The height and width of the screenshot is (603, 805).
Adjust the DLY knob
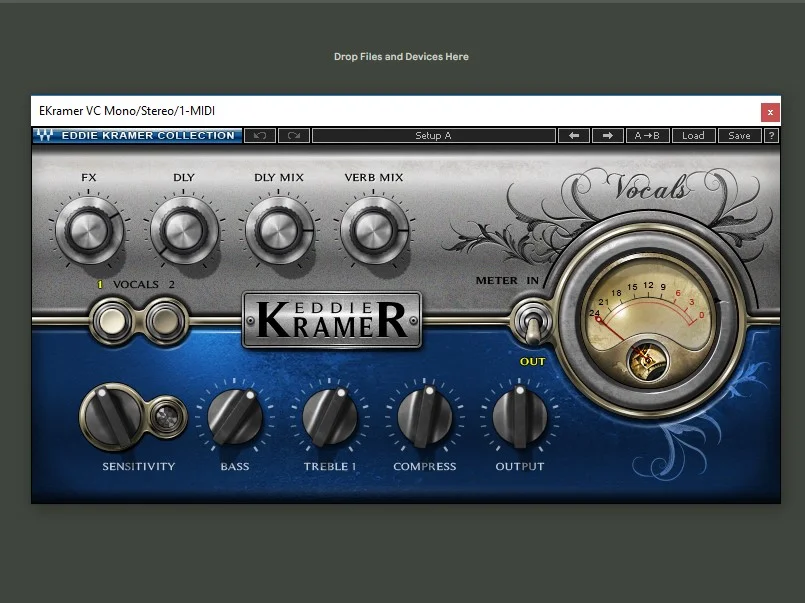[x=184, y=230]
